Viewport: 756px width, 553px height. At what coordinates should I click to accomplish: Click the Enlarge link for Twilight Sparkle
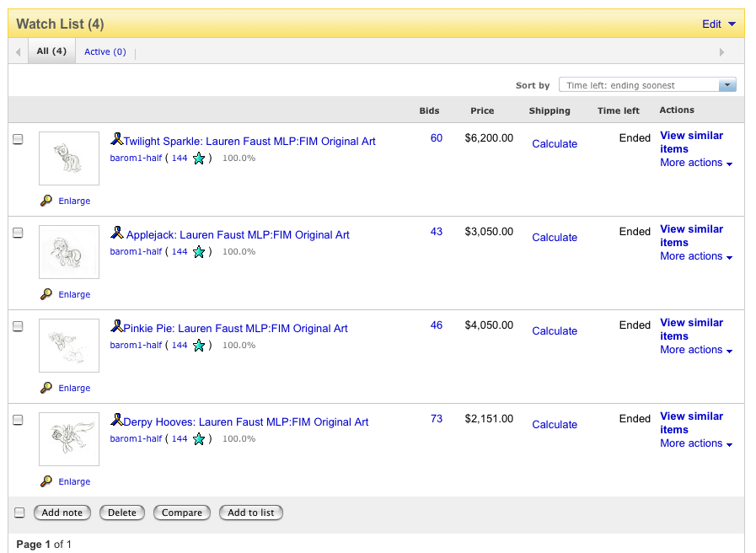pos(74,201)
